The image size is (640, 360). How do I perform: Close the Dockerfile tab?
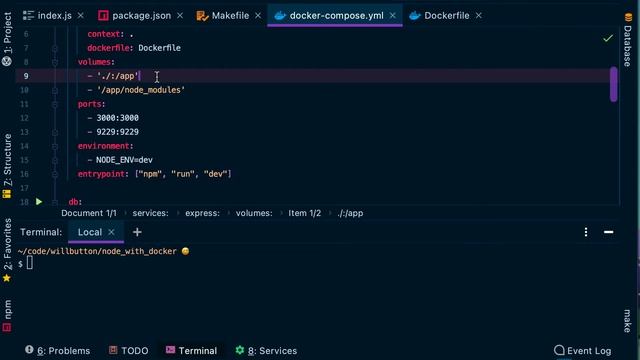coord(479,16)
